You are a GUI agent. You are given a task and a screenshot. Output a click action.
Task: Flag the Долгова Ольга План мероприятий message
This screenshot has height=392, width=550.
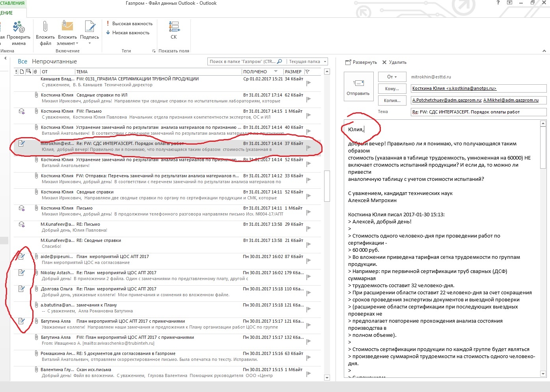coord(308,293)
